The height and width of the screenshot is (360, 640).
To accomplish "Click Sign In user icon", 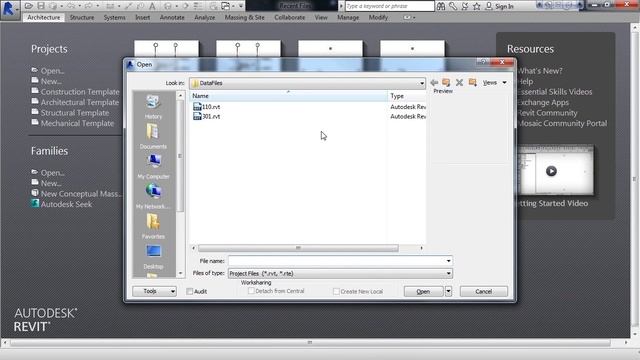I will 489,6.
